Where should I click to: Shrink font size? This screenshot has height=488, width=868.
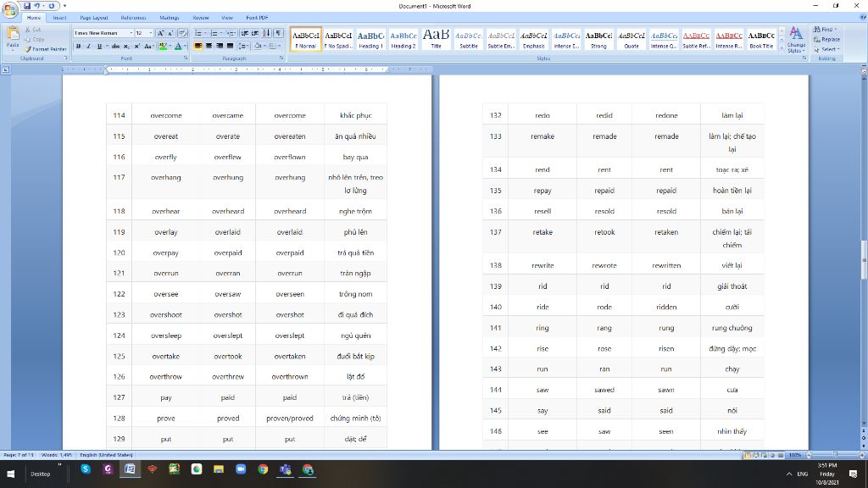[171, 33]
